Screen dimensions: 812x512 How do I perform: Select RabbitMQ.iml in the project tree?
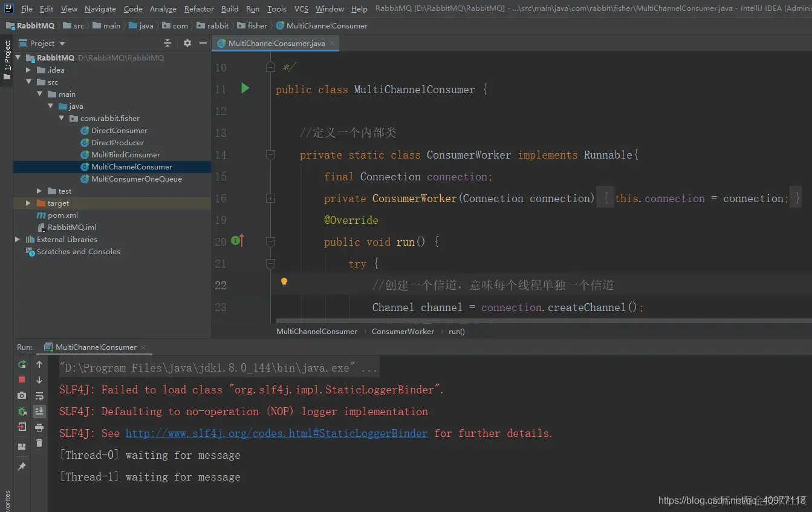tap(72, 228)
